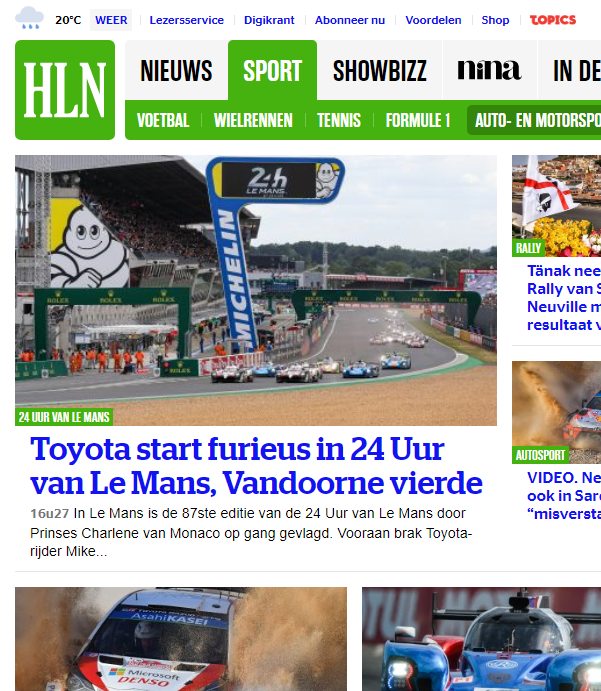Visit the Shop link
The height and width of the screenshot is (691, 601).
pos(495,20)
